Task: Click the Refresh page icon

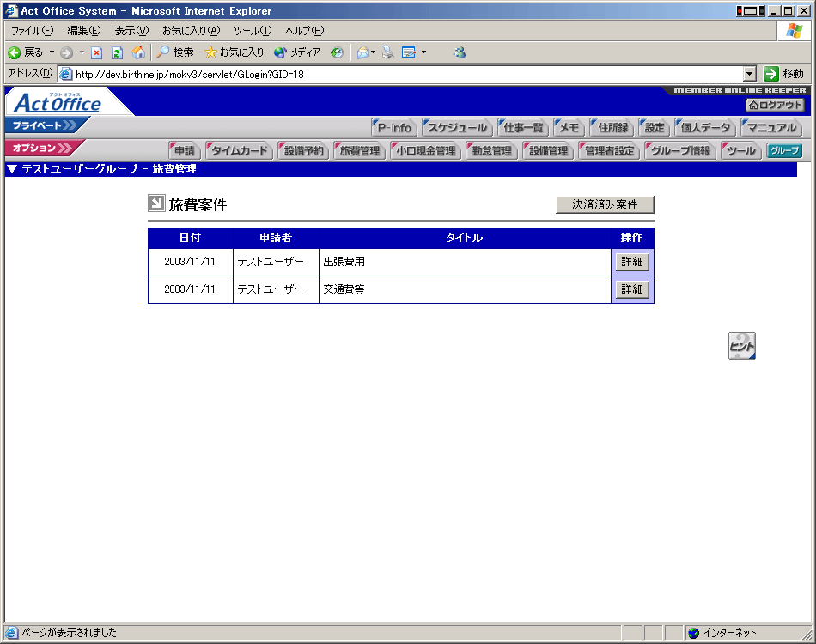Action: (x=117, y=52)
